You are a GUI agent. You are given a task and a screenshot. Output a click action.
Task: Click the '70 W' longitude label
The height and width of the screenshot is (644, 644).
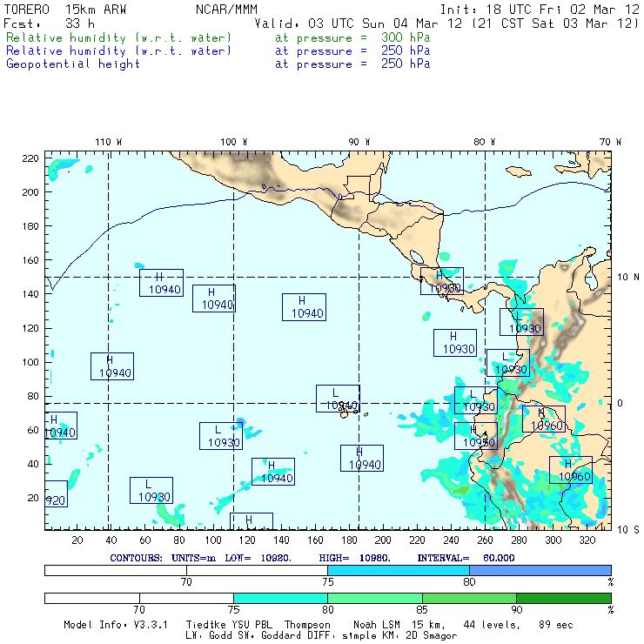610,142
